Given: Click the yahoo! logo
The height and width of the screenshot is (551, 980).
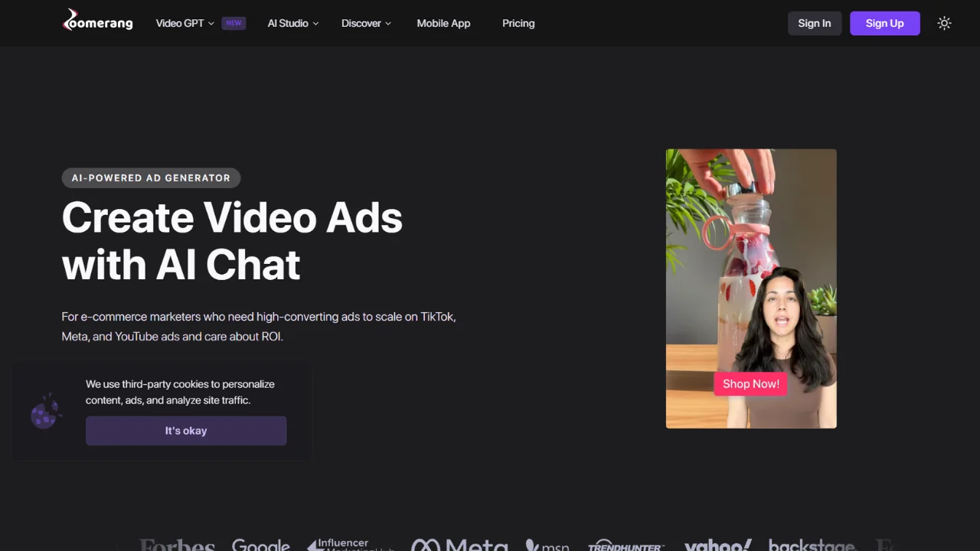Looking at the screenshot, I should [x=717, y=544].
